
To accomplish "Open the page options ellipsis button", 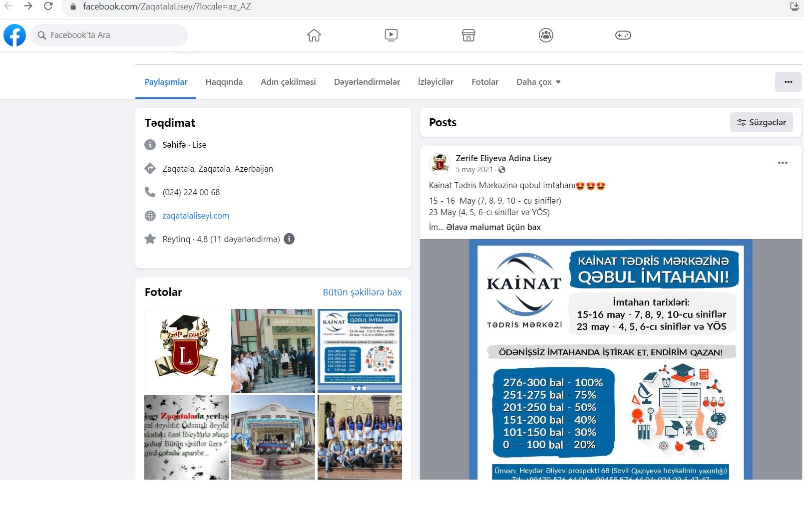I will [x=788, y=82].
